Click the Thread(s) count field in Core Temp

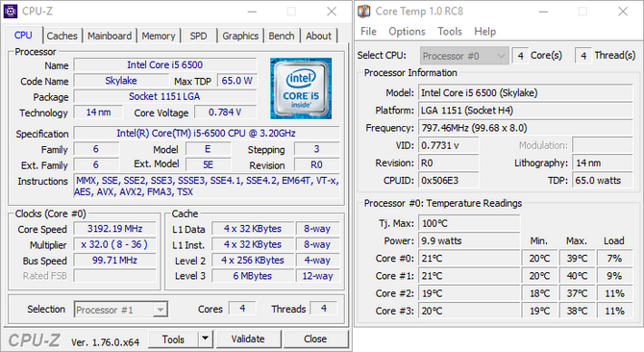[583, 56]
